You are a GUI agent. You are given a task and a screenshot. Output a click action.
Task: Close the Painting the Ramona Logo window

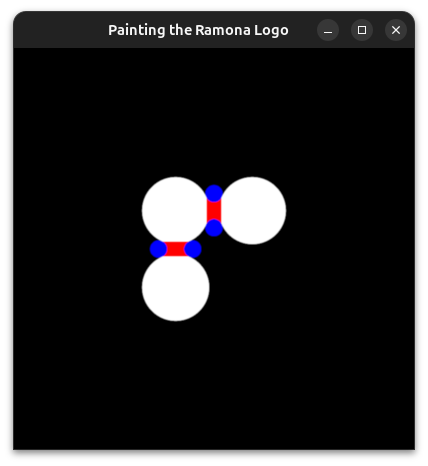tap(396, 30)
